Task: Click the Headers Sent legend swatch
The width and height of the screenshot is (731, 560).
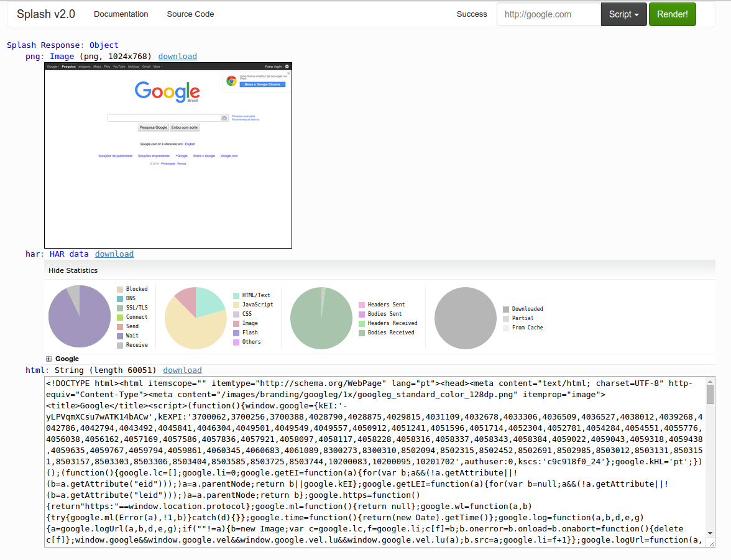Action: pos(361,305)
